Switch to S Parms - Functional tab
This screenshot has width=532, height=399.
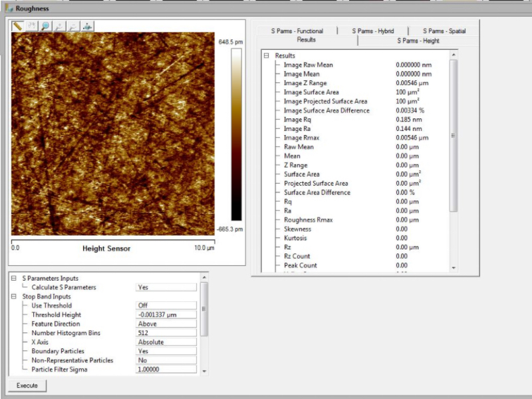297,31
